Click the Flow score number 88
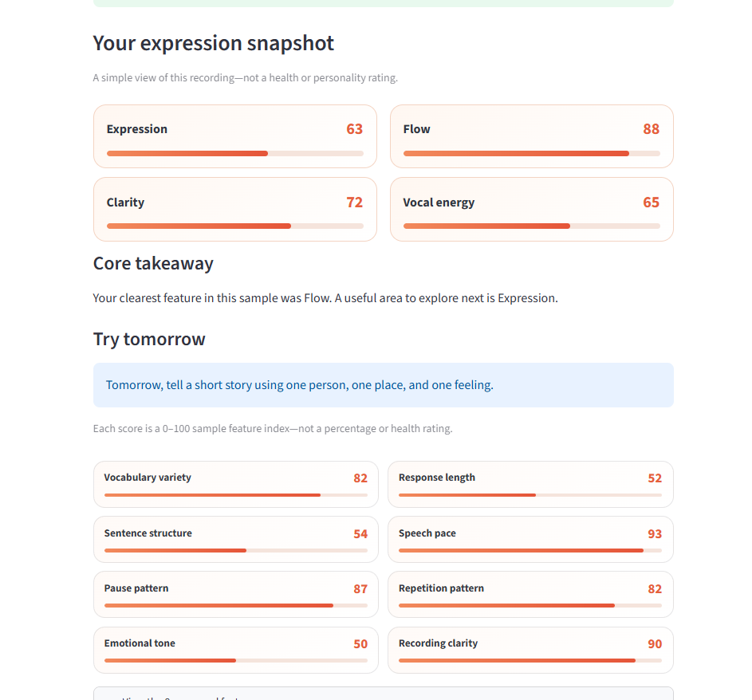Image resolution: width=752 pixels, height=700 pixels. point(652,129)
